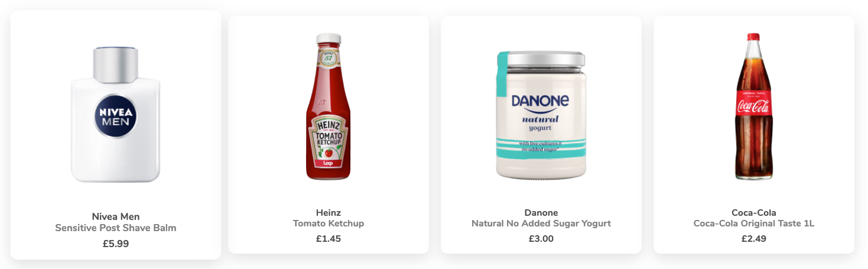
Task: Open Sensitive Post Shave Balm link
Action: pyautogui.click(x=116, y=228)
